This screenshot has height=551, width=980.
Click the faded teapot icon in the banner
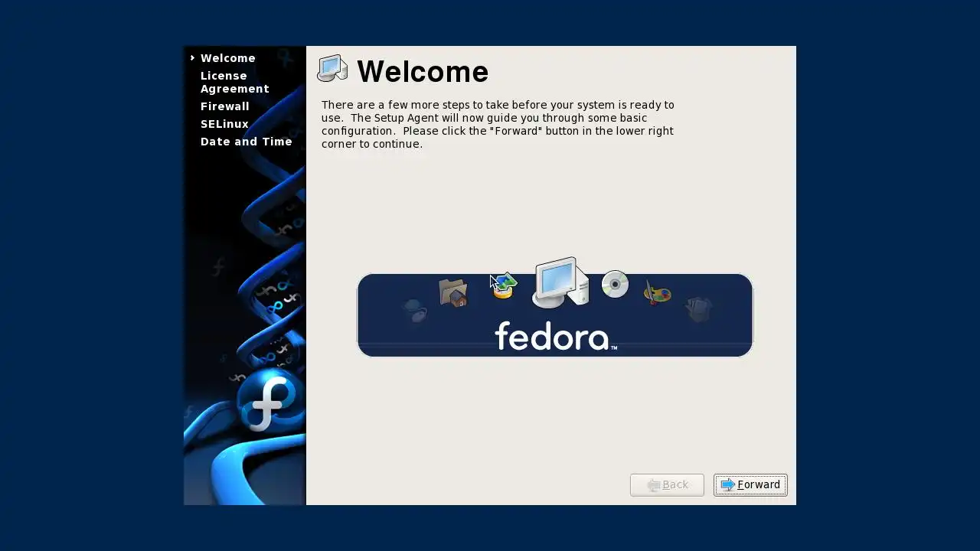coord(415,310)
